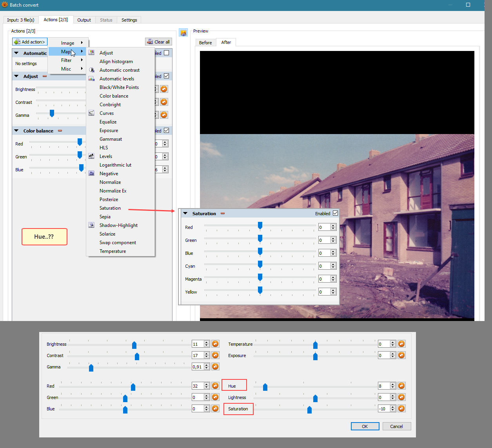
Task: Click the Magenta saturation slider handle
Action: coord(260,278)
